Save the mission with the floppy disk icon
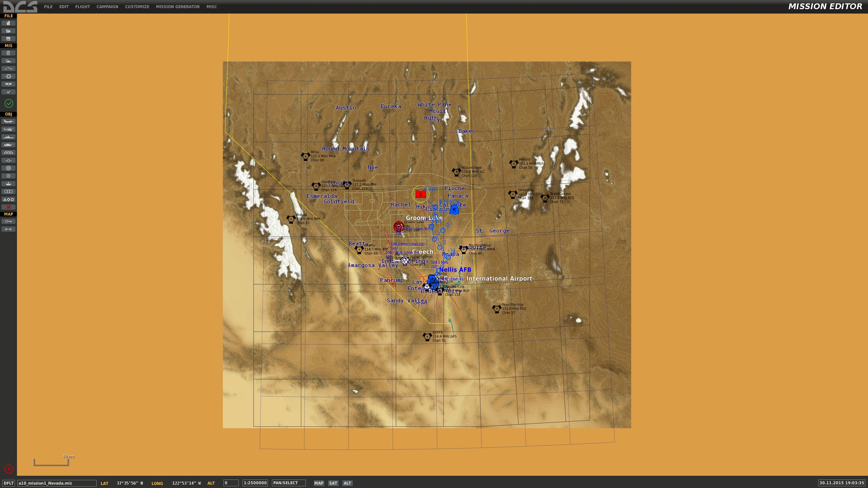Viewport: 868px width, 488px height. coord(8,39)
